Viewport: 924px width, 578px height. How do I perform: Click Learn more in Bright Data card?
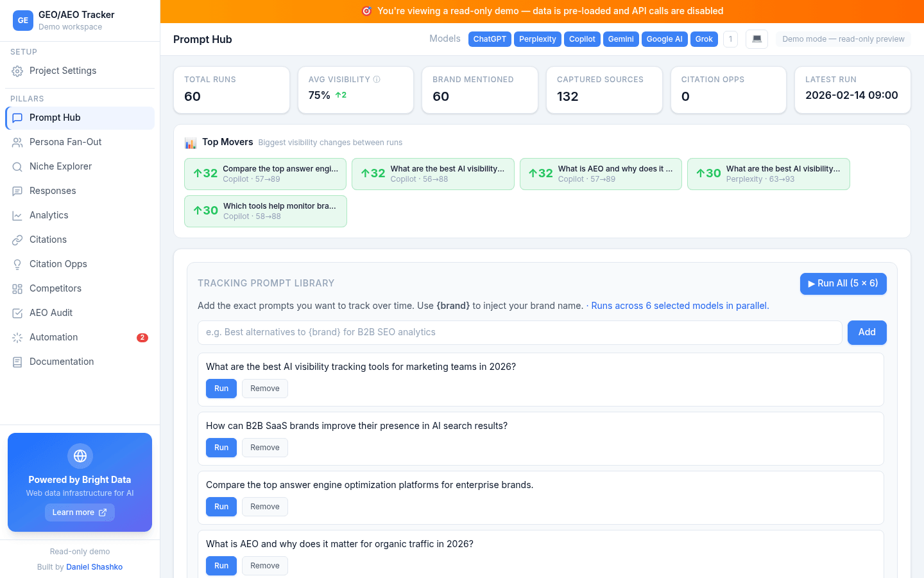[x=80, y=512]
